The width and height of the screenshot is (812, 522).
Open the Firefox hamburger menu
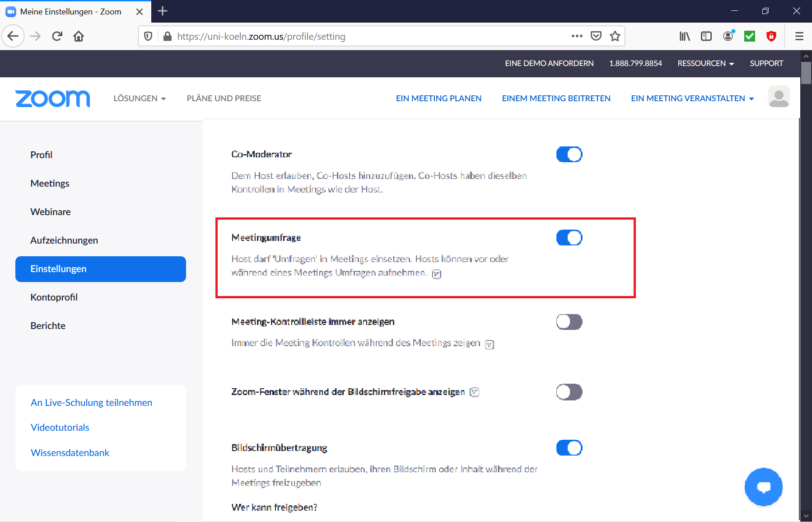click(x=799, y=36)
